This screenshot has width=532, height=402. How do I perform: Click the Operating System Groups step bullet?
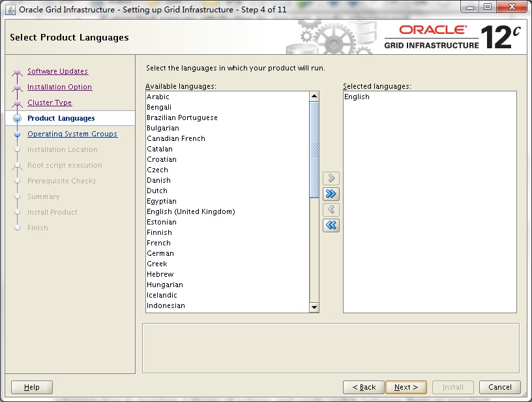[18, 134]
